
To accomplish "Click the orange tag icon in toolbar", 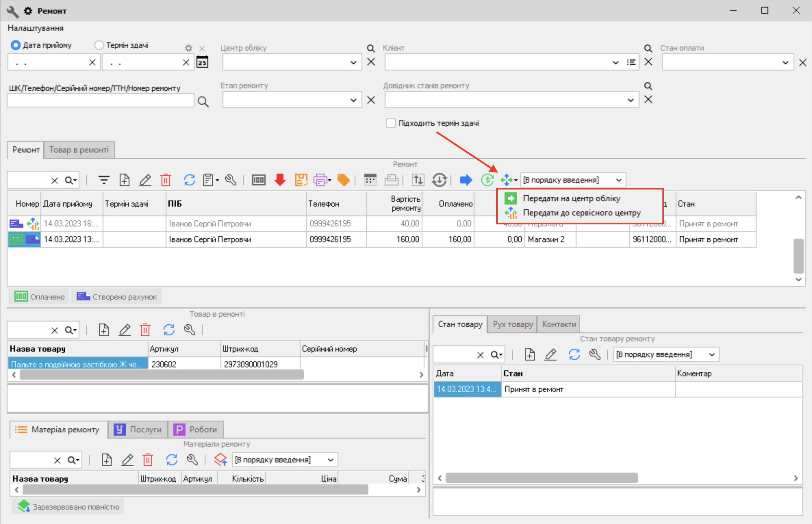I will 343,180.
